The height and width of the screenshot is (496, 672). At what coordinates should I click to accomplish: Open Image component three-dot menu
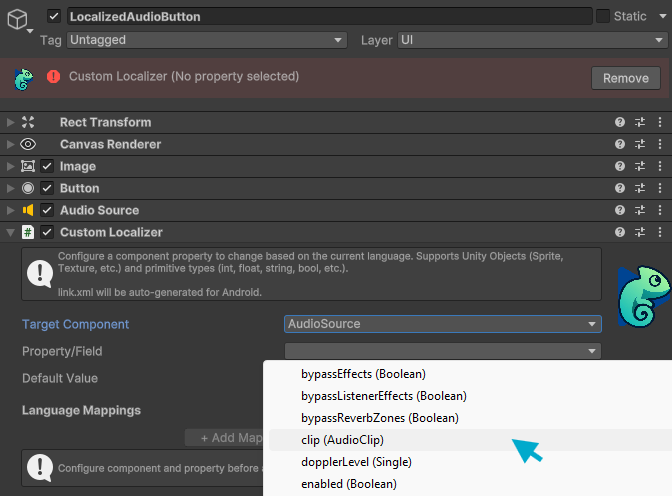(x=660, y=166)
